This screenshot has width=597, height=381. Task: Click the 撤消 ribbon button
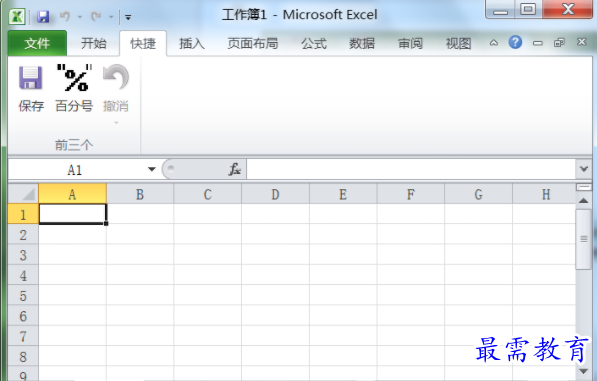pyautogui.click(x=116, y=89)
